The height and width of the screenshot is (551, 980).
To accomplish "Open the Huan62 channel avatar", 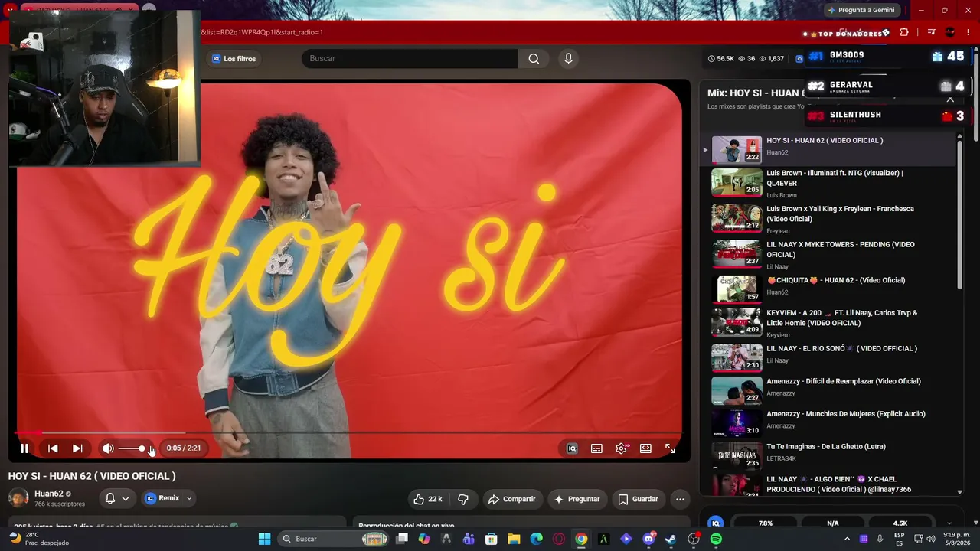I will pos(18,498).
